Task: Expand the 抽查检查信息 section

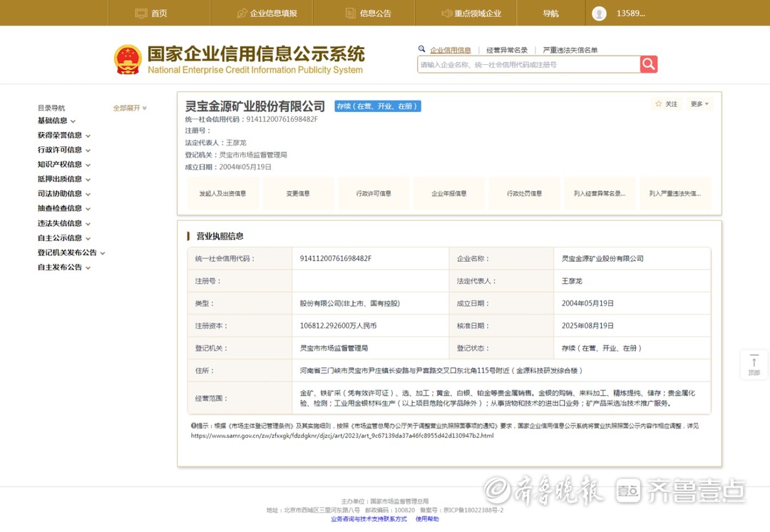Action: [64, 209]
